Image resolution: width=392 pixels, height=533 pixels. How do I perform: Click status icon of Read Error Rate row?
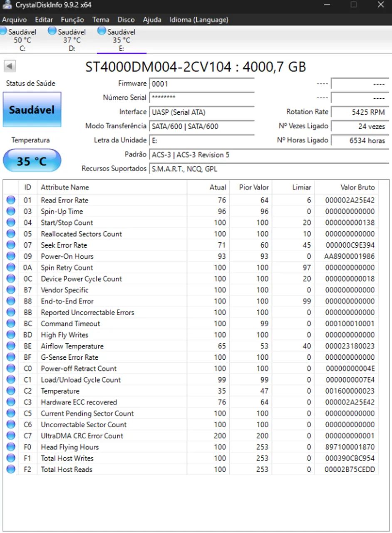(11, 200)
